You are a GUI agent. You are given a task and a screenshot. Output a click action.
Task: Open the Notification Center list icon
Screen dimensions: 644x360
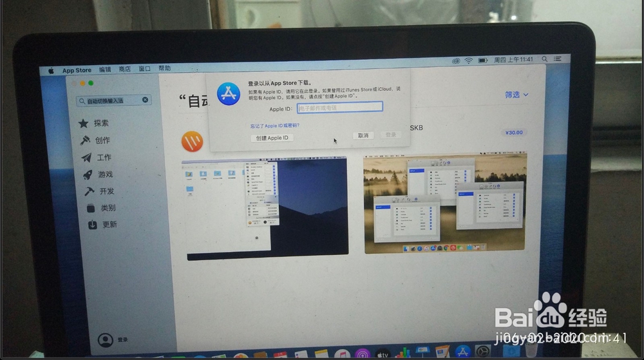[x=558, y=59]
